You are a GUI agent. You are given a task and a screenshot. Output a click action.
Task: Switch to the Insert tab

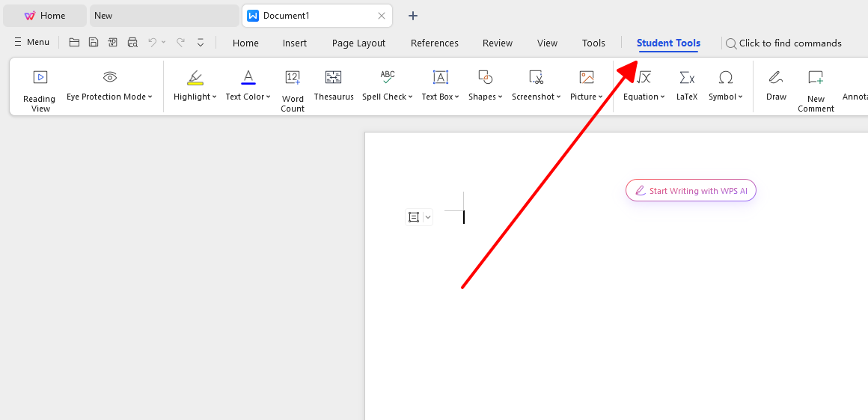294,43
